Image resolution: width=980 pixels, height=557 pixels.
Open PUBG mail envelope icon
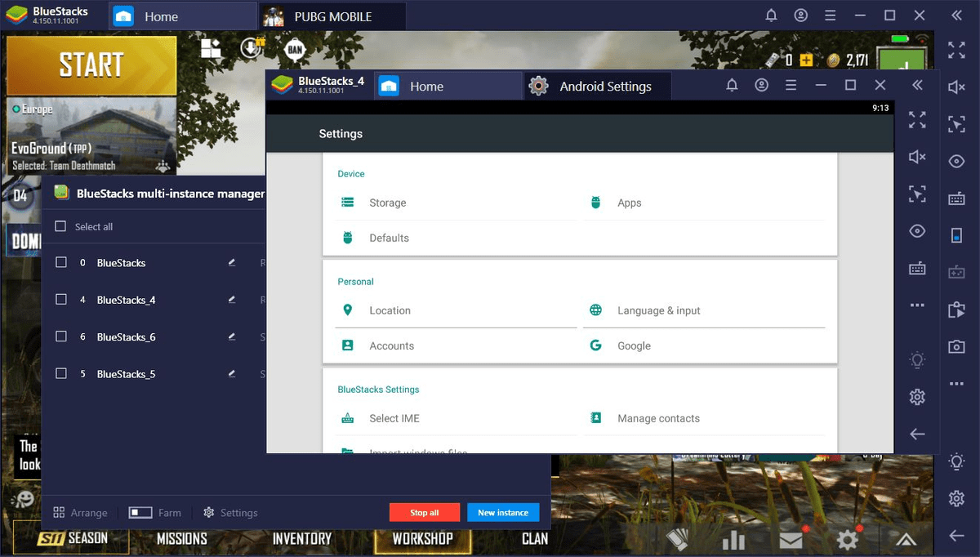[x=791, y=539]
